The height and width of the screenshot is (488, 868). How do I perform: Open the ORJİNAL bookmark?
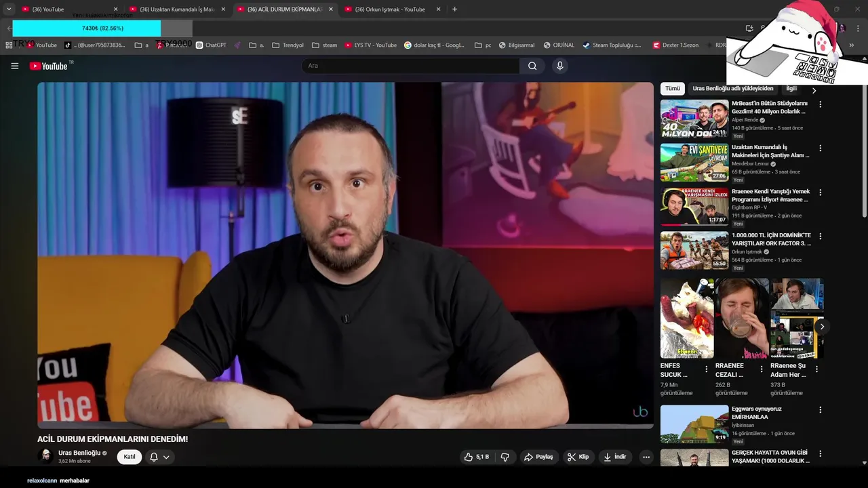(x=559, y=45)
